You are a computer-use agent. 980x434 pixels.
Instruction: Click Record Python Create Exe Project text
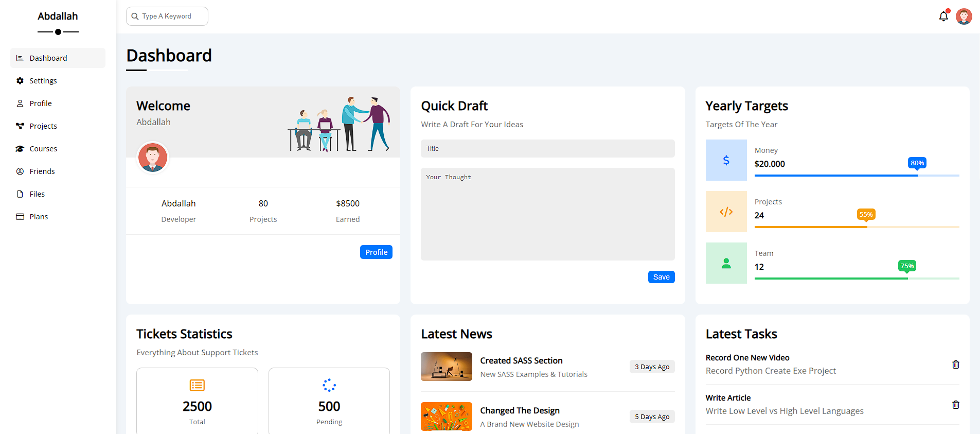click(x=771, y=371)
